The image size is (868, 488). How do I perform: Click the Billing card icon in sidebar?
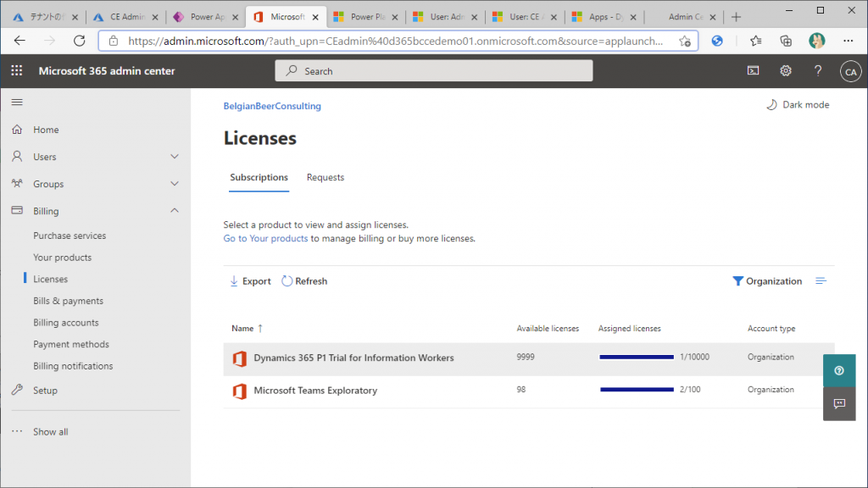(17, 211)
